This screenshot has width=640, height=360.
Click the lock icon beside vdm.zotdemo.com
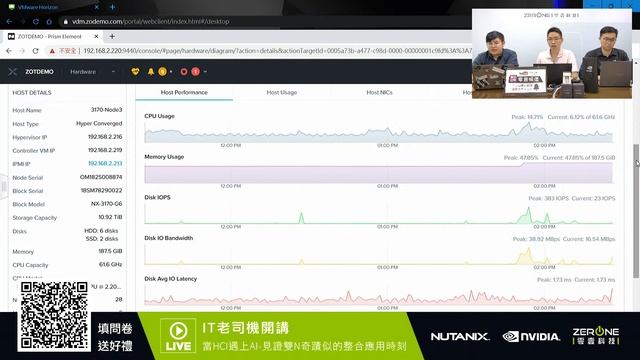[x=65, y=21]
